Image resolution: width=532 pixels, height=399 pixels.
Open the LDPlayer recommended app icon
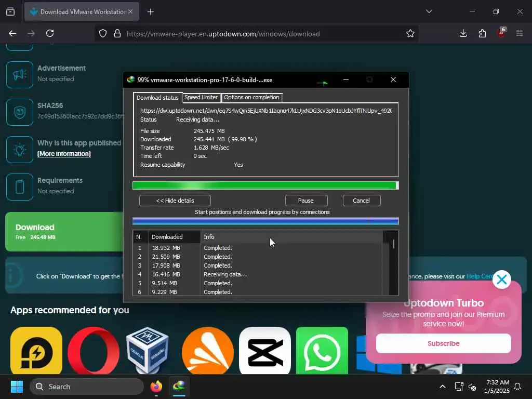(36, 351)
